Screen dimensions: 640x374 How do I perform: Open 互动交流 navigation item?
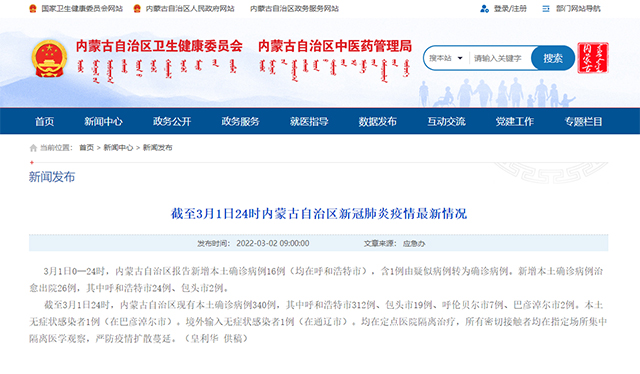click(x=446, y=121)
